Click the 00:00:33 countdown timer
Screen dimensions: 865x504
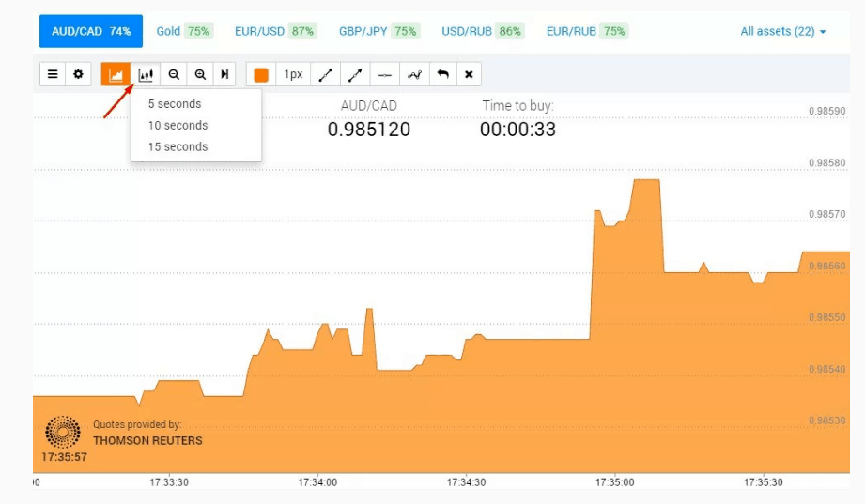click(518, 130)
